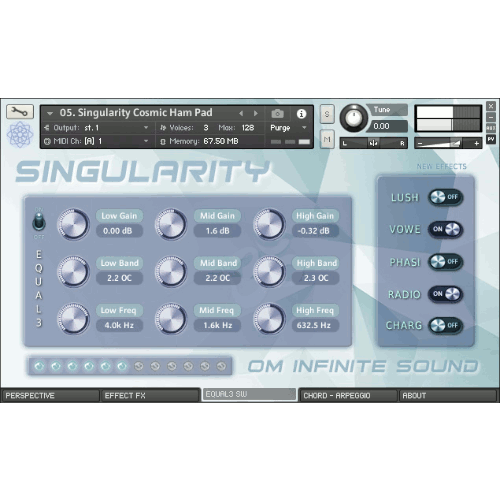The width and height of the screenshot is (500, 500).
Task: Turn on the LUSH effect
Action: pos(445,197)
